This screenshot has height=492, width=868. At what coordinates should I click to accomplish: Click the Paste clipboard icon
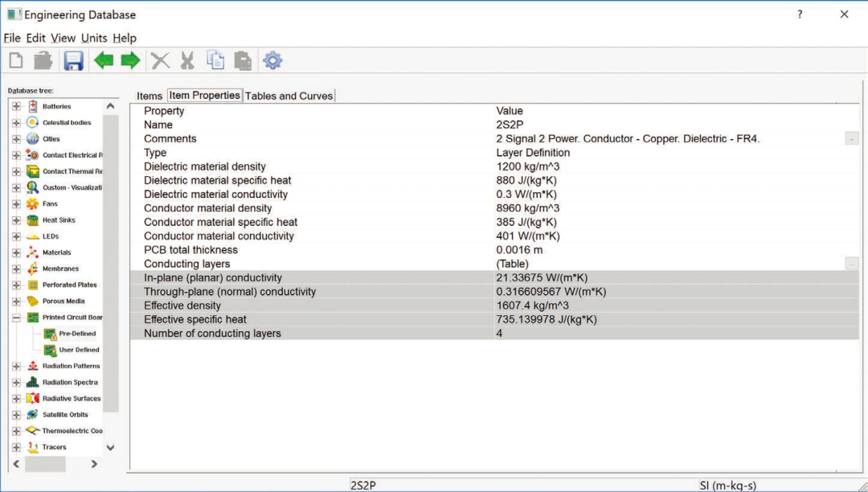(x=243, y=60)
